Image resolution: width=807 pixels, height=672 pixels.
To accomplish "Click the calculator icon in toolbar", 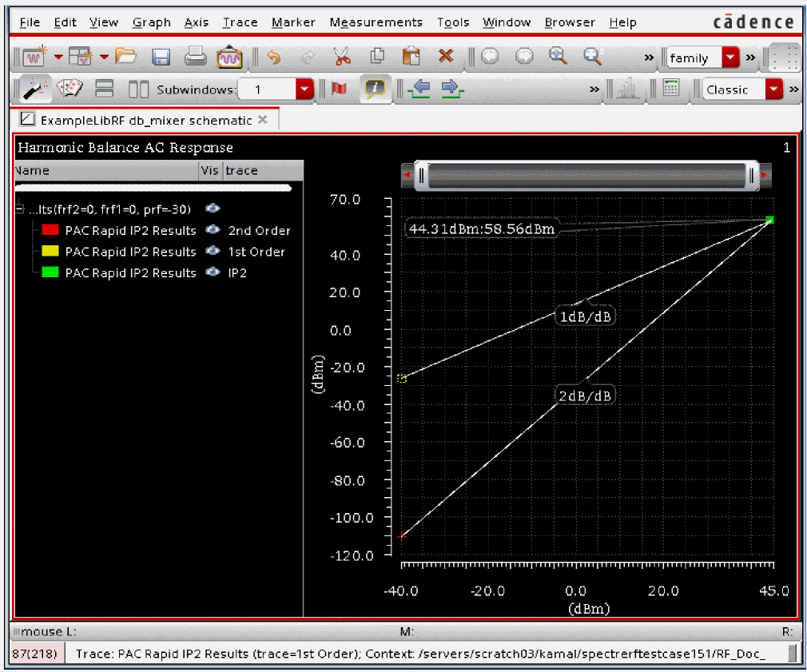I will coord(671,89).
